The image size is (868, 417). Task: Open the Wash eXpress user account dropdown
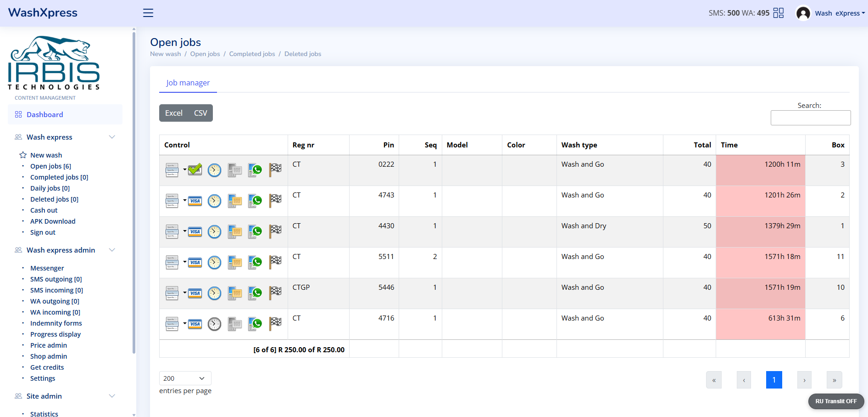click(x=840, y=13)
